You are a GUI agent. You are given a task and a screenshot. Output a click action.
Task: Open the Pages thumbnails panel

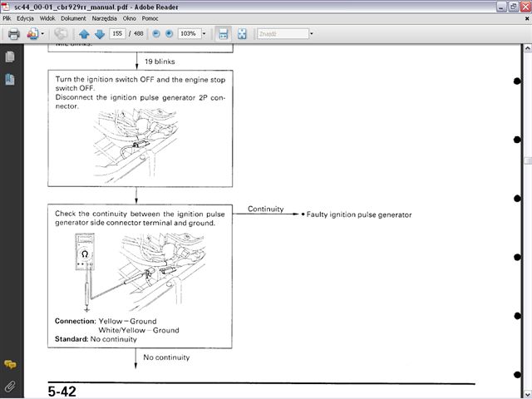pyautogui.click(x=10, y=57)
